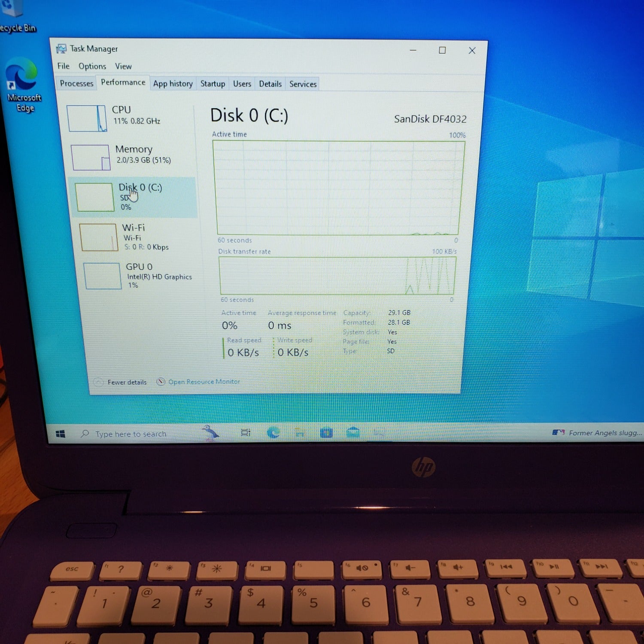This screenshot has width=644, height=644.
Task: Click the SanDisk DF4032 model label
Action: [430, 119]
